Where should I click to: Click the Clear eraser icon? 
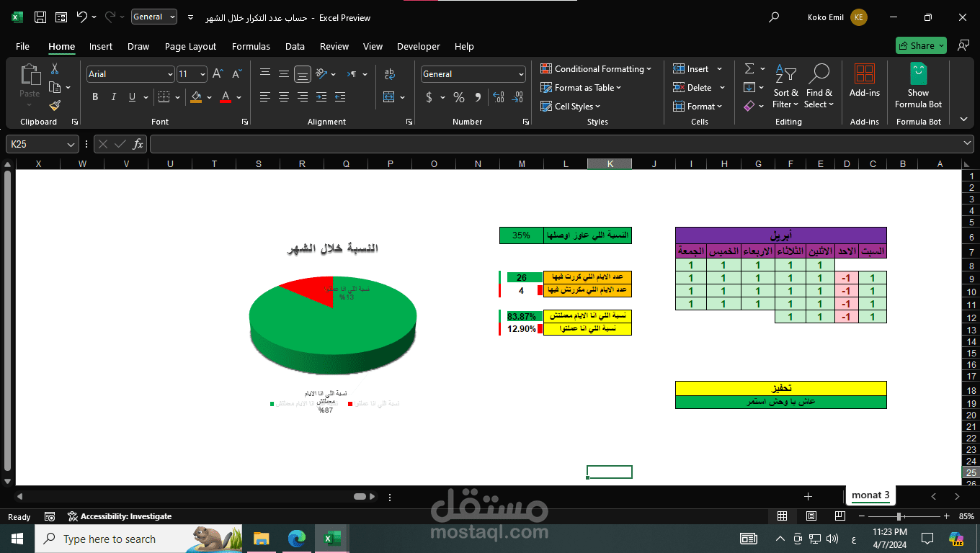point(749,106)
